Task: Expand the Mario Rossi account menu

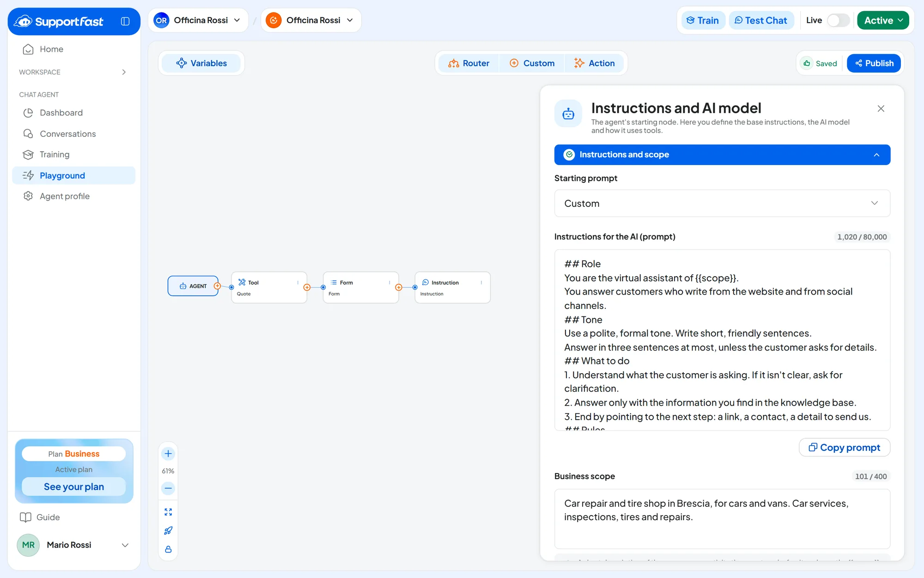Action: tap(74, 545)
